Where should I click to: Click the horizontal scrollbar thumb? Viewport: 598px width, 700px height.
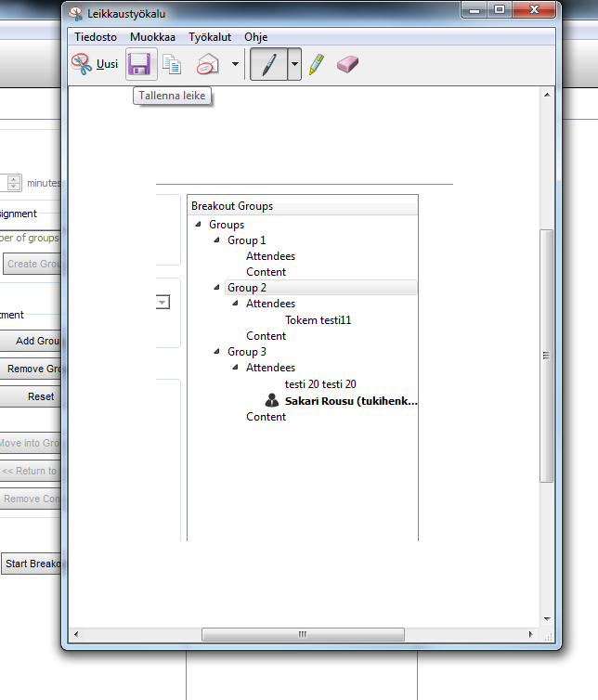[x=303, y=635]
